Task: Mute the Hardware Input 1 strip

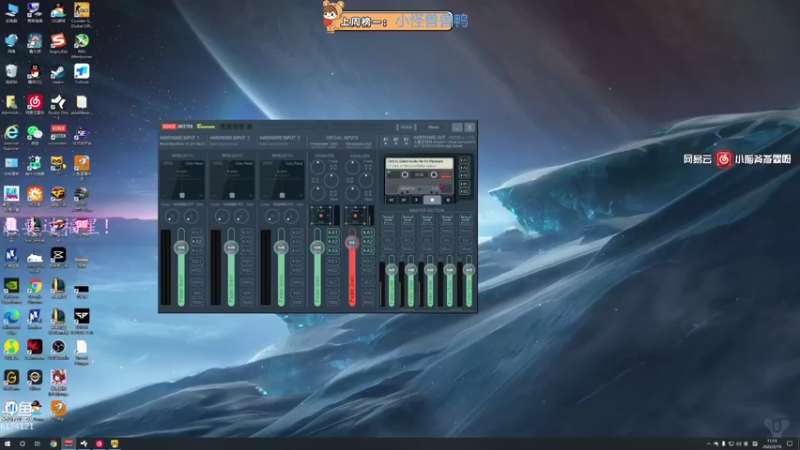Action: (x=197, y=302)
